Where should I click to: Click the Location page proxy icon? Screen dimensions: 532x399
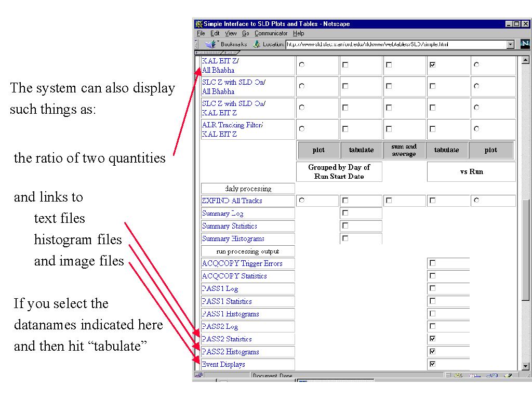pyautogui.click(x=256, y=44)
